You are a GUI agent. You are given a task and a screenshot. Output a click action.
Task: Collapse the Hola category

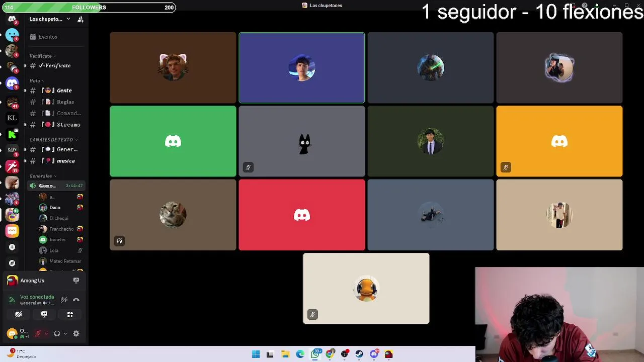point(37,80)
